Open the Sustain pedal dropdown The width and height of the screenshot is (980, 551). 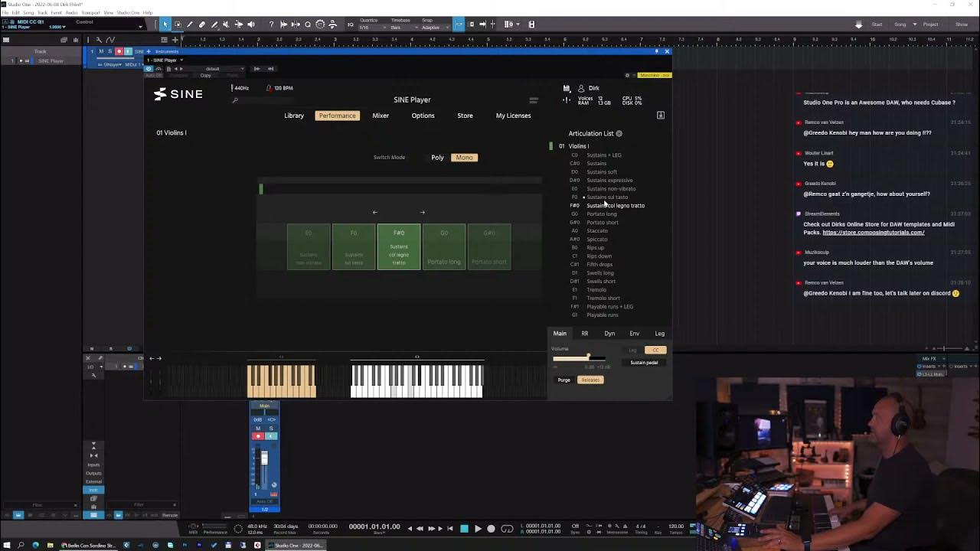point(644,363)
